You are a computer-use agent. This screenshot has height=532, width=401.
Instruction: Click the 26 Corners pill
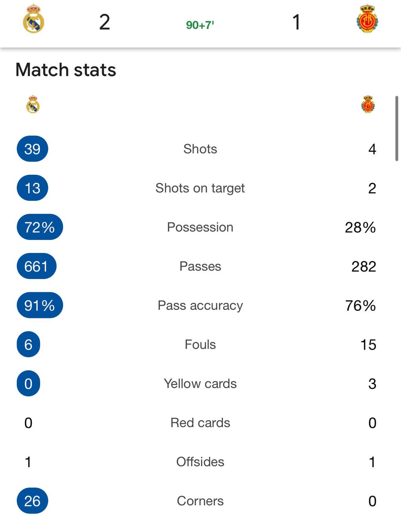[32, 501]
